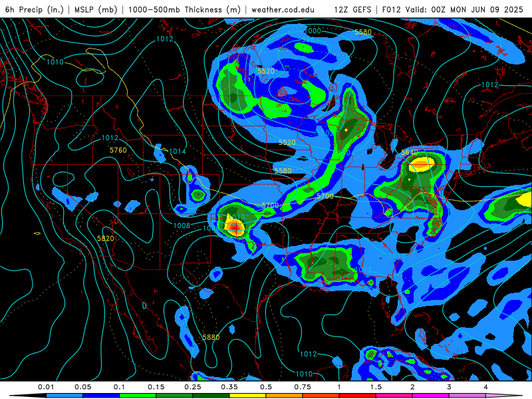Select the red 1–1.5 legend swatch
532x399 pixels.
point(358,396)
